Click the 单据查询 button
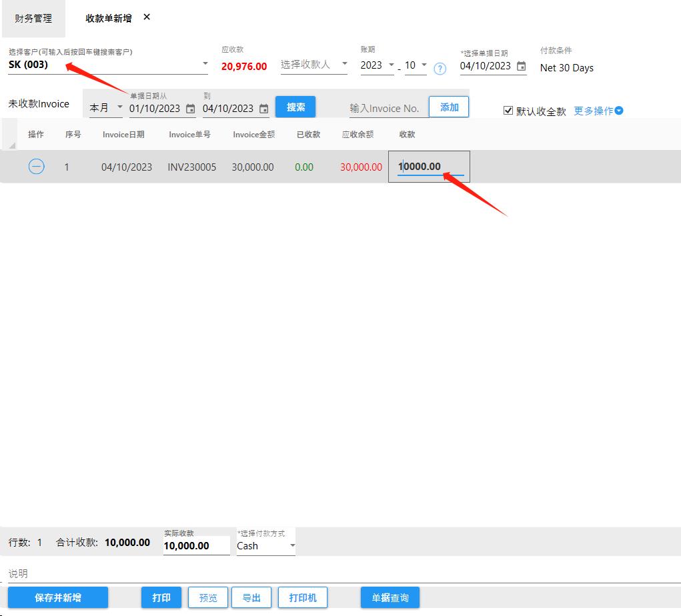Image resolution: width=681 pixels, height=616 pixels. [x=390, y=598]
